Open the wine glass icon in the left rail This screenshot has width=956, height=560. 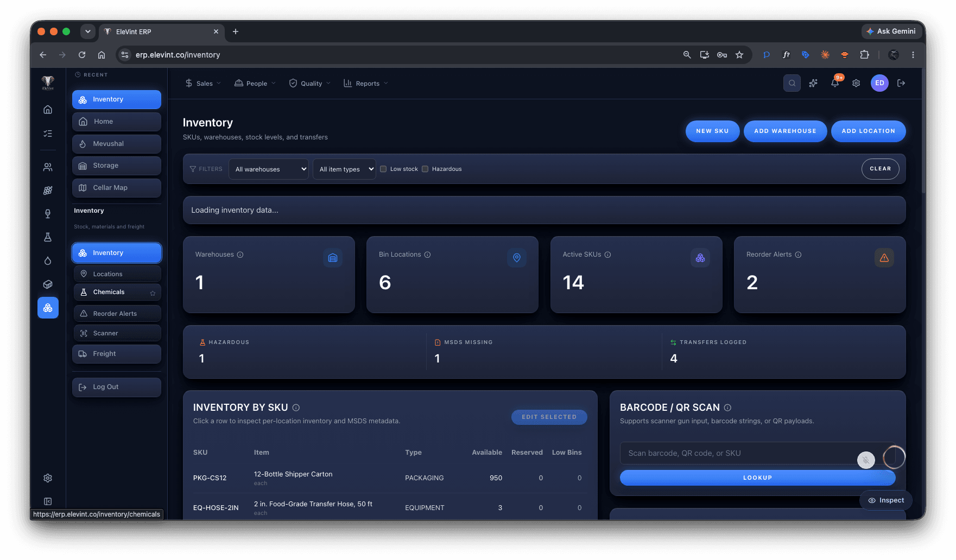48,214
